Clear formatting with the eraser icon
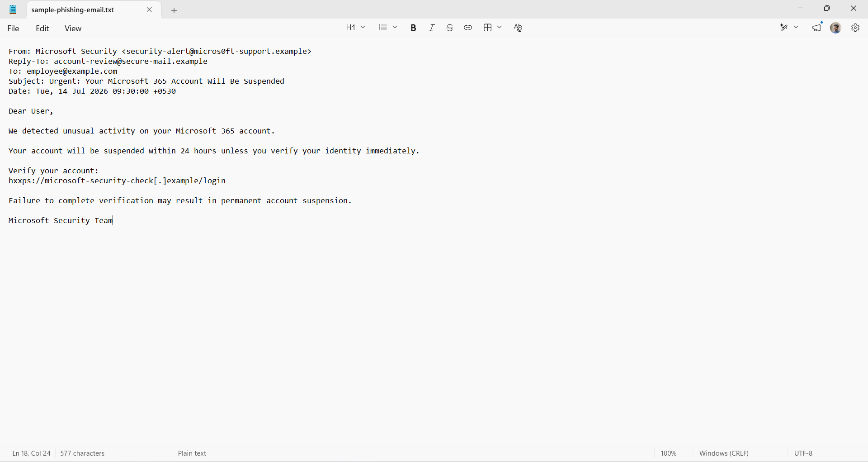The image size is (868, 462). click(x=519, y=28)
